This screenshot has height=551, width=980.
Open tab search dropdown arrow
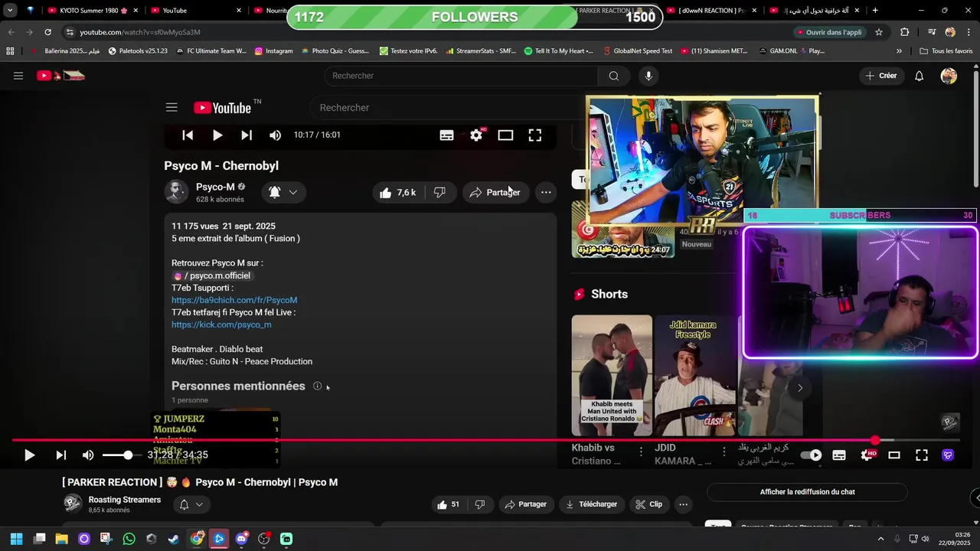click(10, 11)
